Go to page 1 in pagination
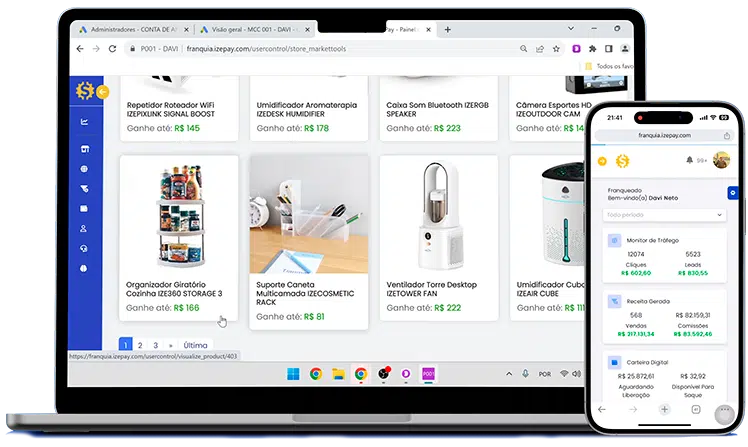The image size is (748, 447). (125, 344)
